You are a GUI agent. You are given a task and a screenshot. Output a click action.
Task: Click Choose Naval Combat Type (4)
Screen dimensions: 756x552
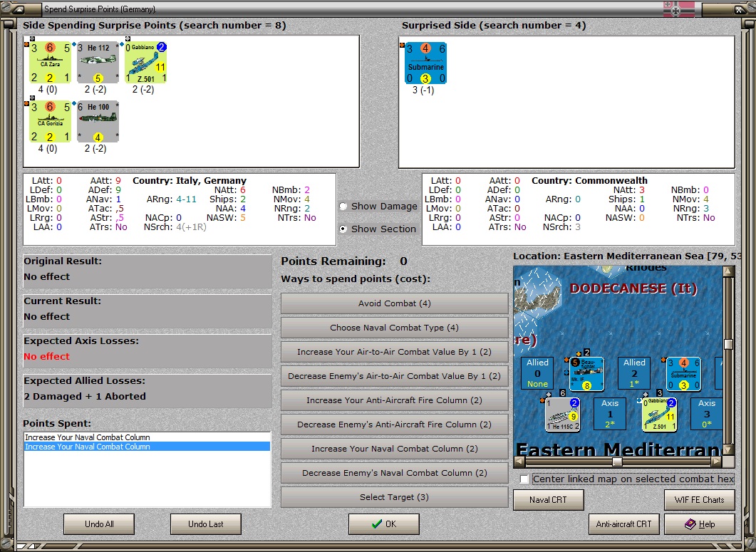click(395, 328)
